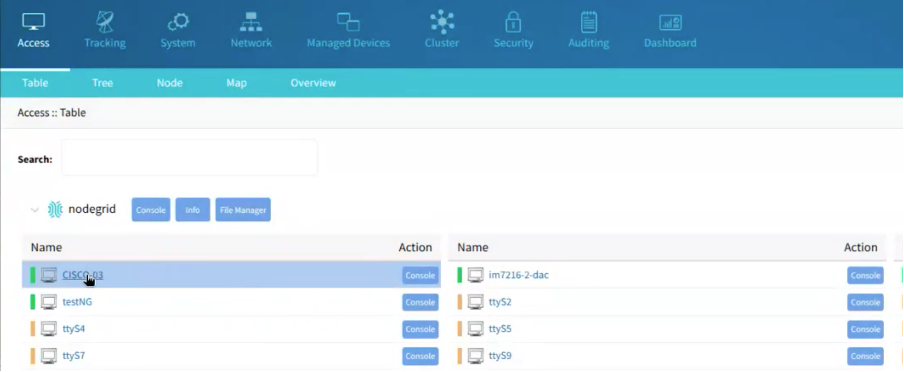The image size is (904, 372).
Task: Open the ttyS2 device link
Action: click(x=500, y=302)
